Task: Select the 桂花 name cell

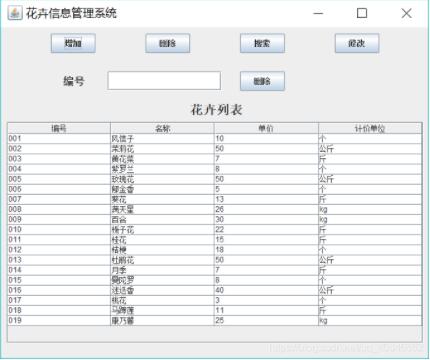Action: 162,240
